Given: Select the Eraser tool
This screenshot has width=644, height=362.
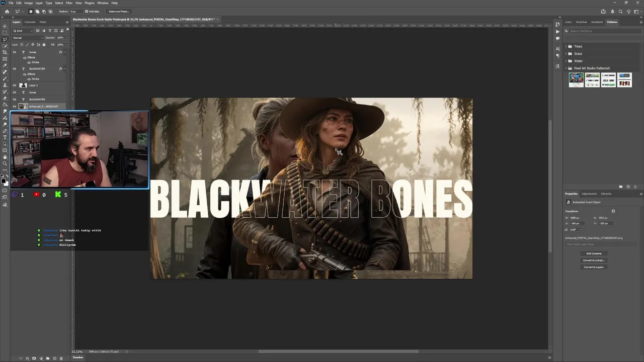Looking at the screenshot, I should click(5, 98).
